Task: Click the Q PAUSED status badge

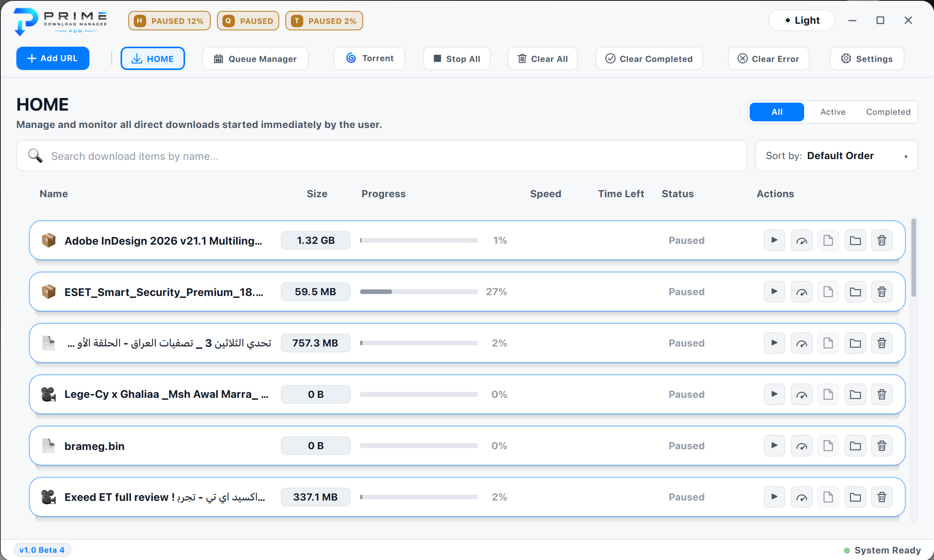Action: [x=248, y=21]
